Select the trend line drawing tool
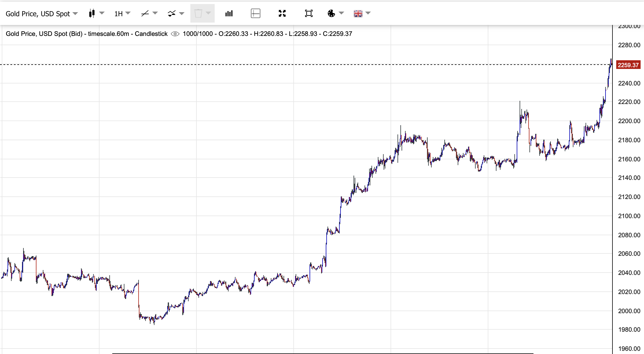Viewport: 644px width, 354px height. (145, 13)
